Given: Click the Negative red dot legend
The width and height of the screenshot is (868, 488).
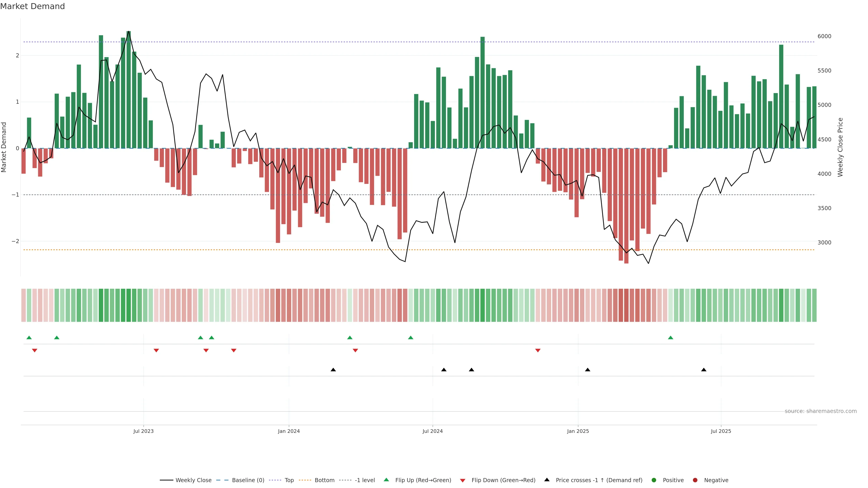Looking at the screenshot, I should (695, 480).
